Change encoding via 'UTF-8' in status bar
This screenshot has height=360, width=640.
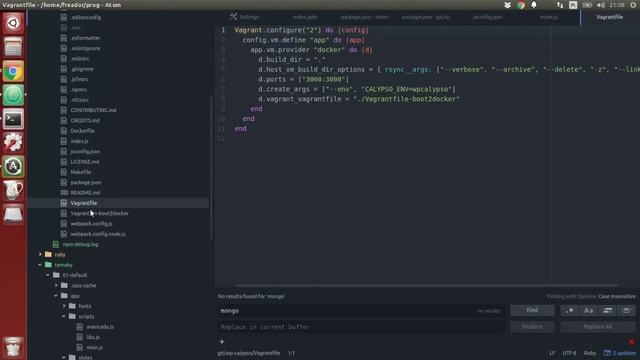[569, 353]
